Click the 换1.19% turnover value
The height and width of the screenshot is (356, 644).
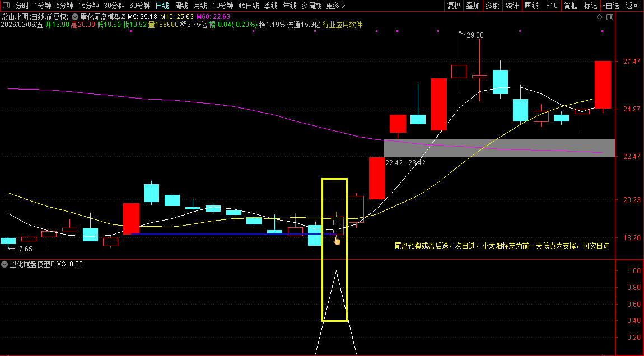point(272,25)
